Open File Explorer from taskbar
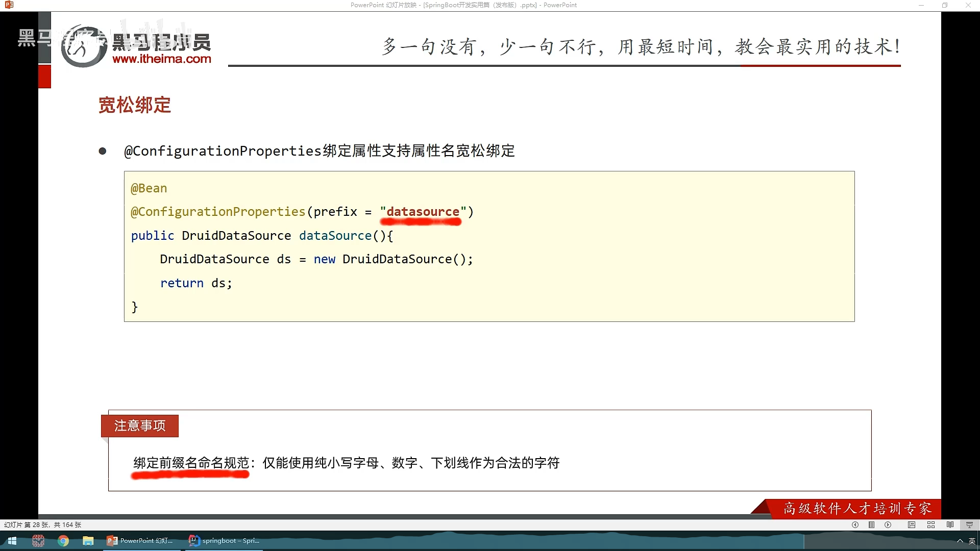980x551 pixels. click(x=88, y=541)
